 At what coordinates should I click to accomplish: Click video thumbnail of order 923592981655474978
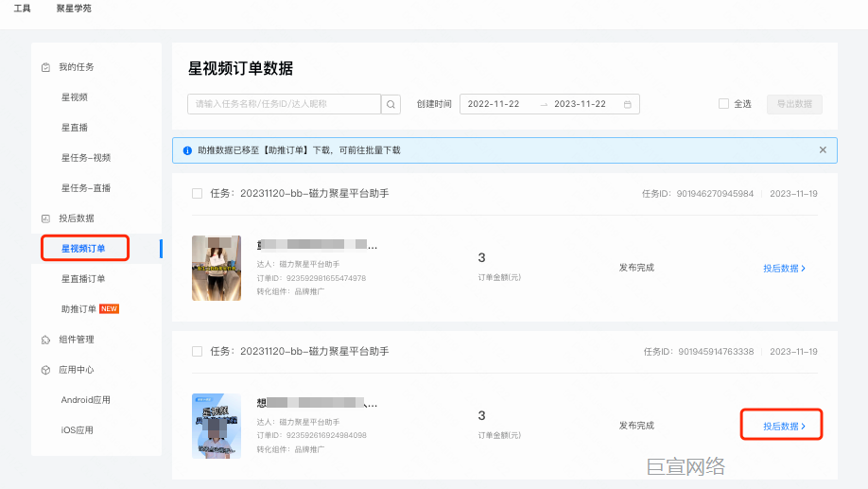click(x=217, y=268)
